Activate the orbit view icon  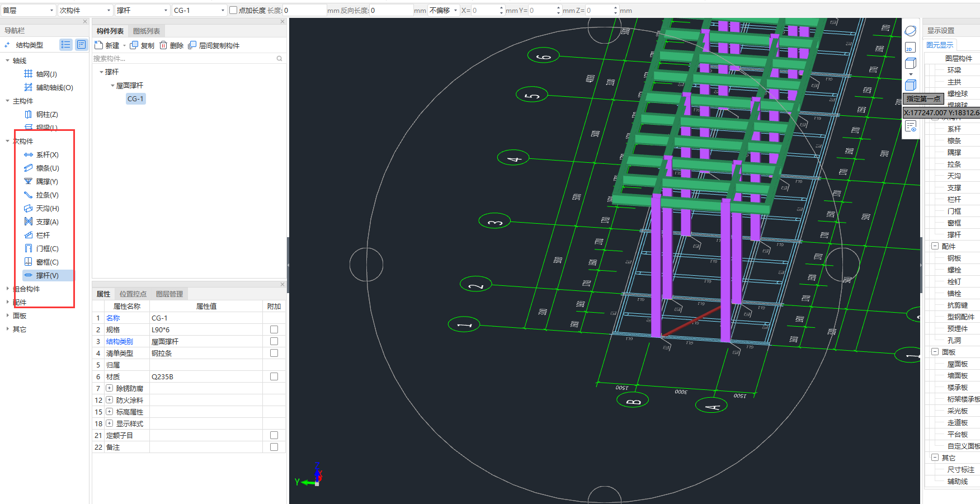911,31
